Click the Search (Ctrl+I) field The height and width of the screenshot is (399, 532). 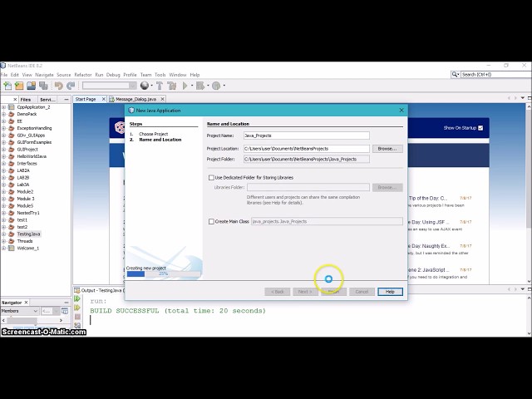pos(496,74)
